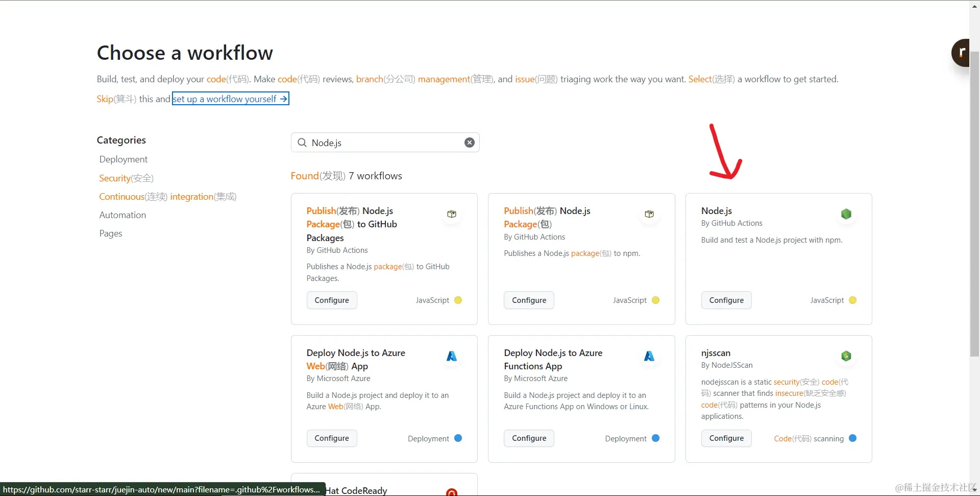Select the Deployment category
980x496 pixels.
coord(124,159)
